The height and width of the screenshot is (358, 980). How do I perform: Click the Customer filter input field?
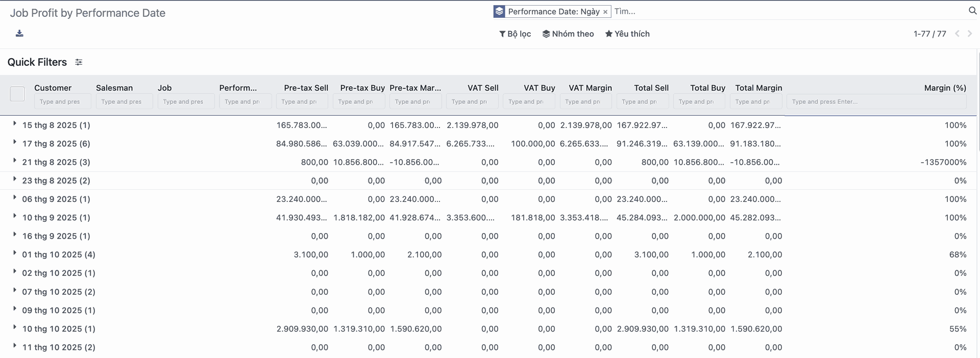(x=62, y=101)
